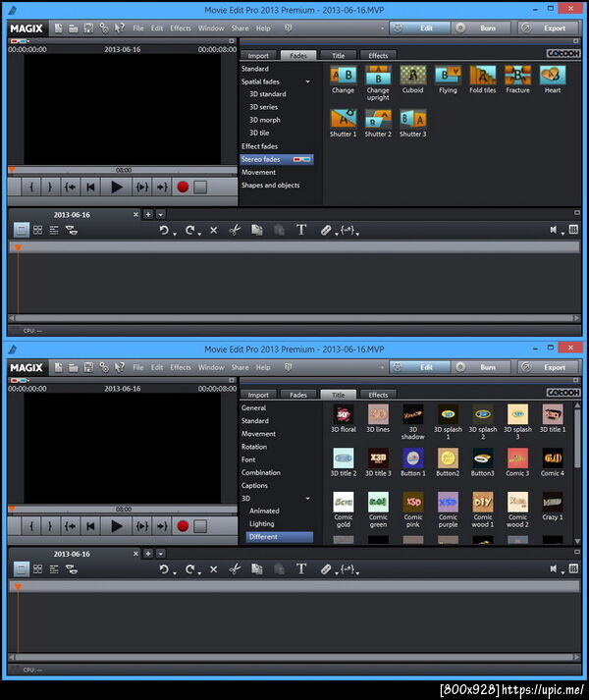Click the redo arrow in the top window toolbar
Viewport: 589px width, 700px height.
(189, 230)
